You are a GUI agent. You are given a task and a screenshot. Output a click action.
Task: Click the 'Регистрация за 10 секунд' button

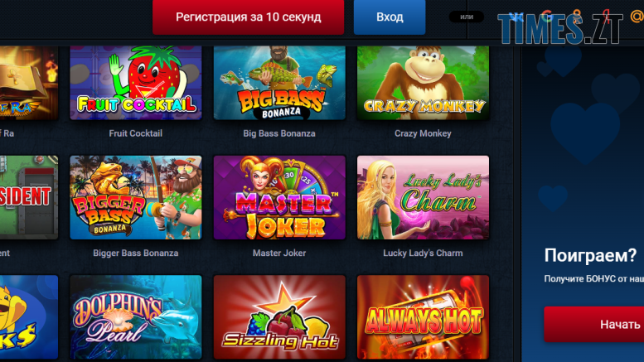pos(248,17)
